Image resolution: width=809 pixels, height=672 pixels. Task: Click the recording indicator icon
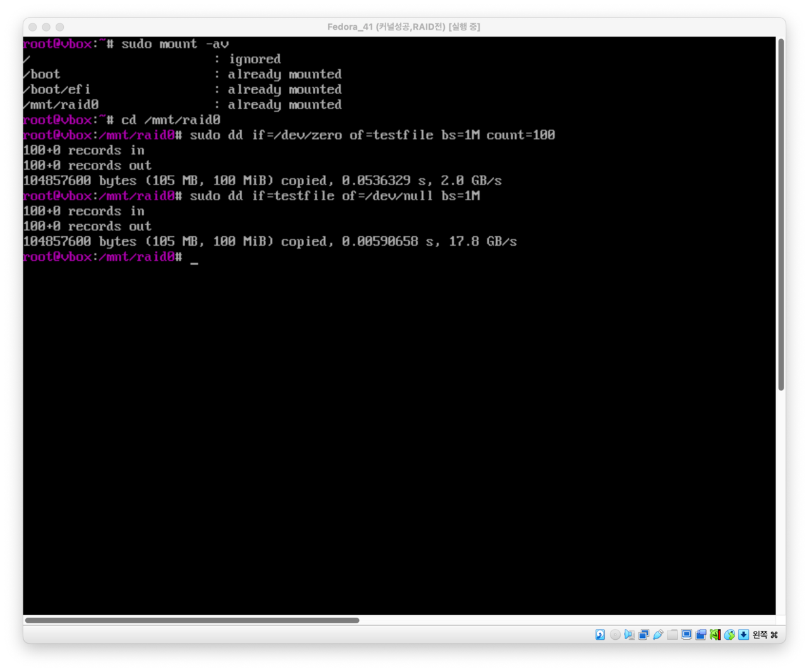coord(701,635)
